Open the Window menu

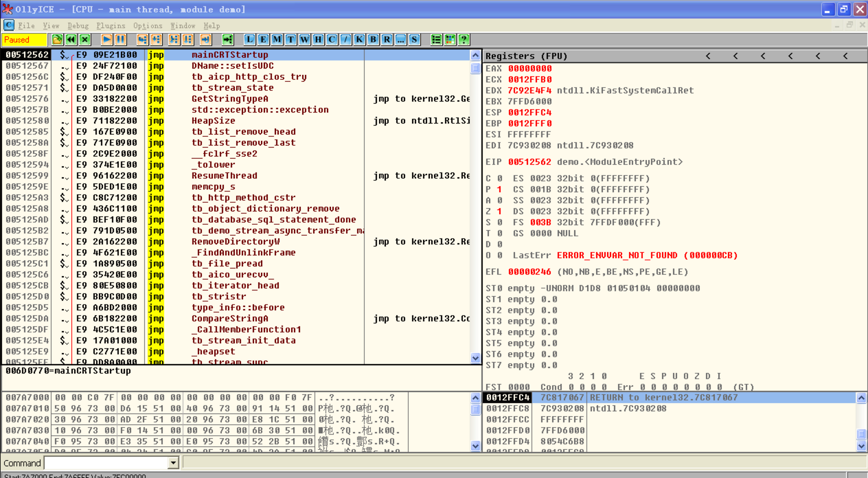[183, 25]
